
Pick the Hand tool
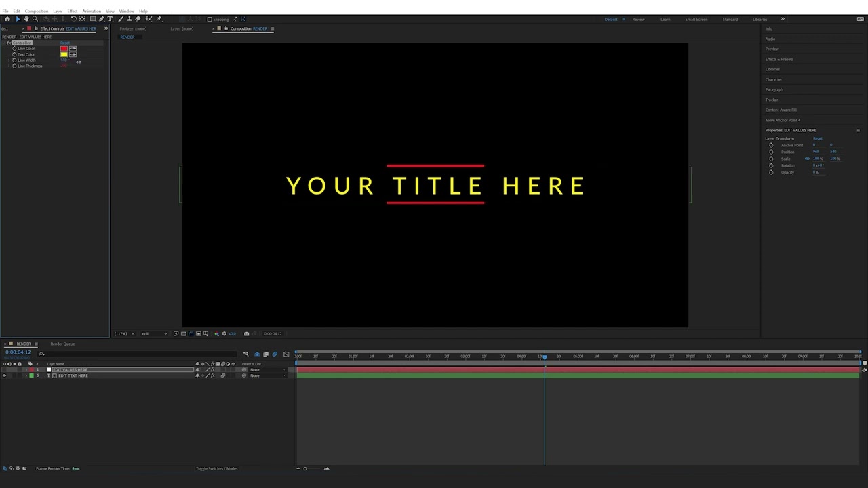26,19
